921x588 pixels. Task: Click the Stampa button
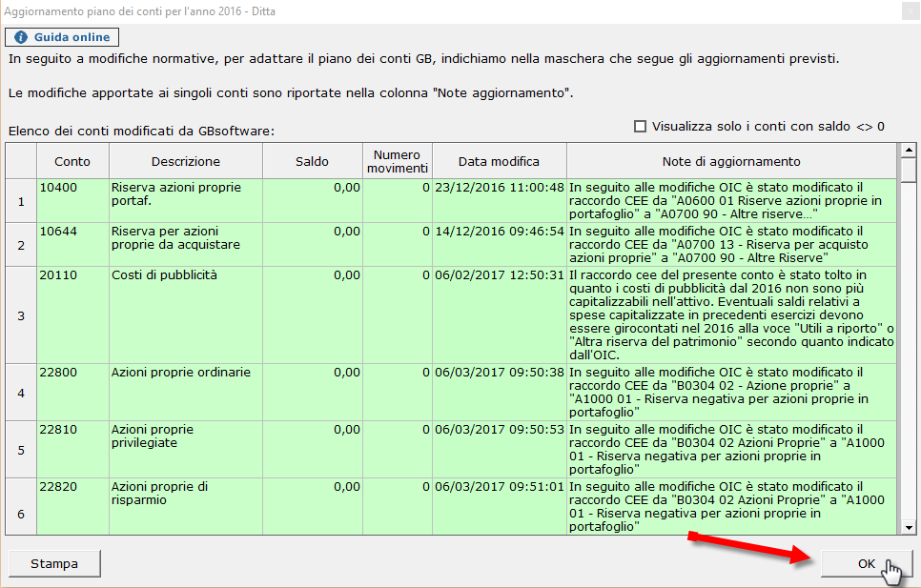point(54,563)
